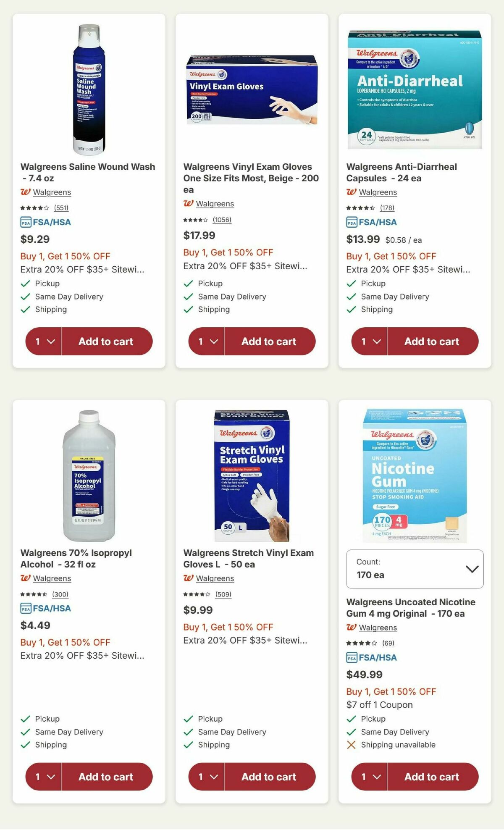Open quantity selector for Vinyl Exam Gloves
Screen dimensions: 504x830
(x=206, y=341)
